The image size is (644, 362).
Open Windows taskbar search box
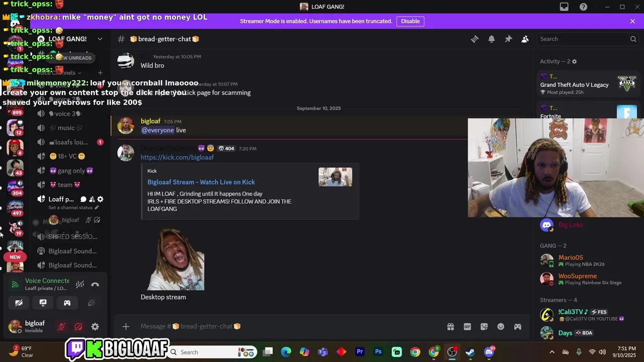(x=212, y=352)
